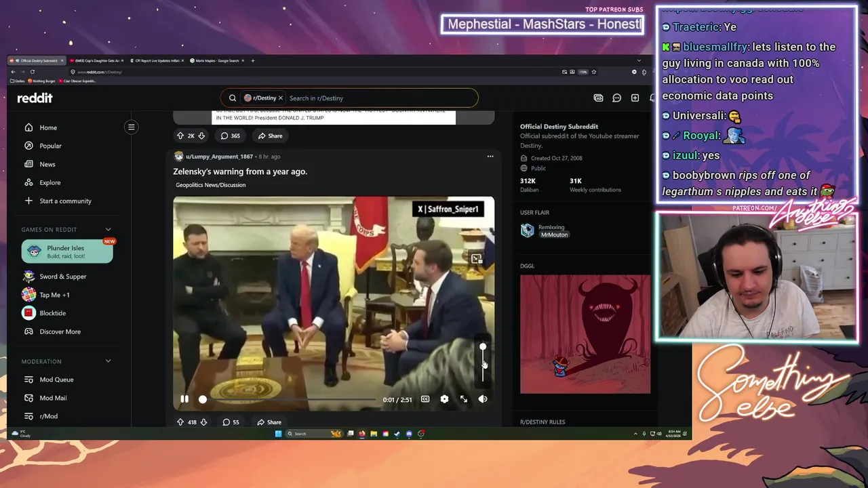Downvote the Zelensky post
Image resolution: width=868 pixels, height=488 pixels.
pos(203,422)
